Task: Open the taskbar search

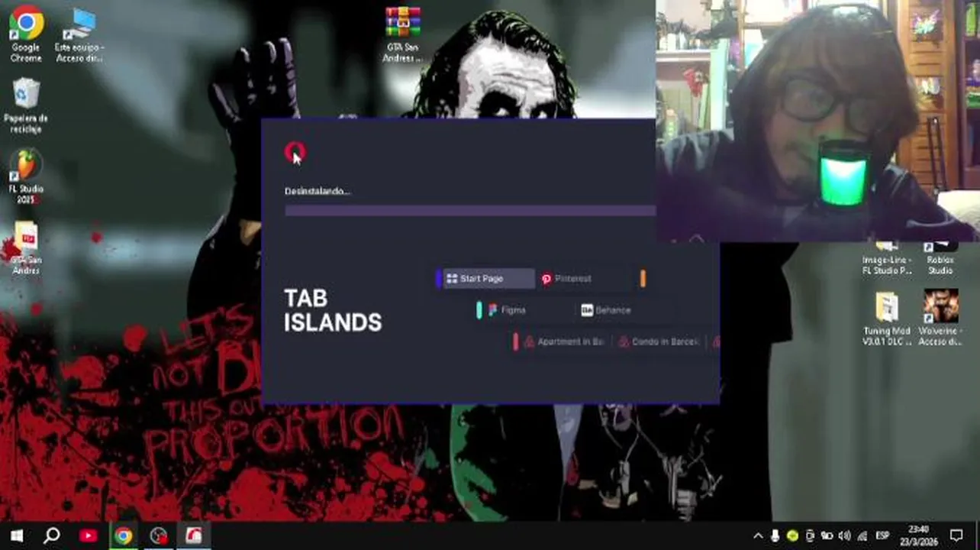Action: click(52, 535)
